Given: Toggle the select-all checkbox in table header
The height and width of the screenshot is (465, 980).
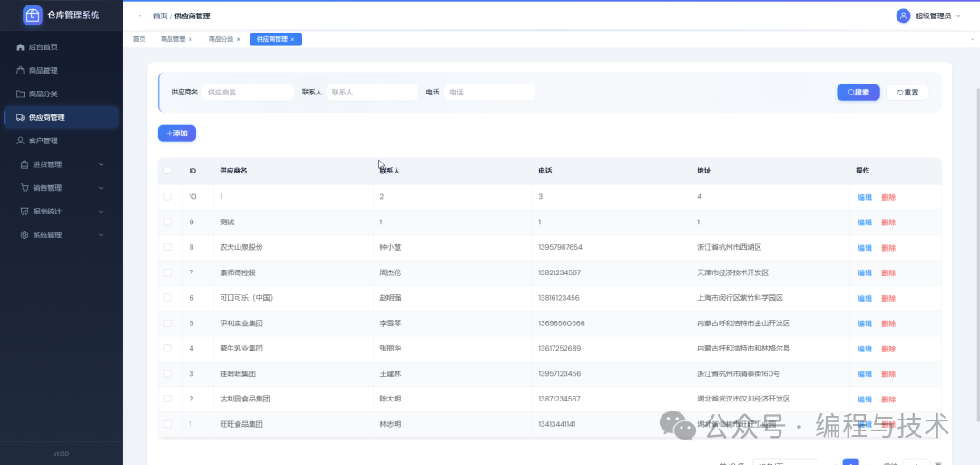Looking at the screenshot, I should pos(167,170).
